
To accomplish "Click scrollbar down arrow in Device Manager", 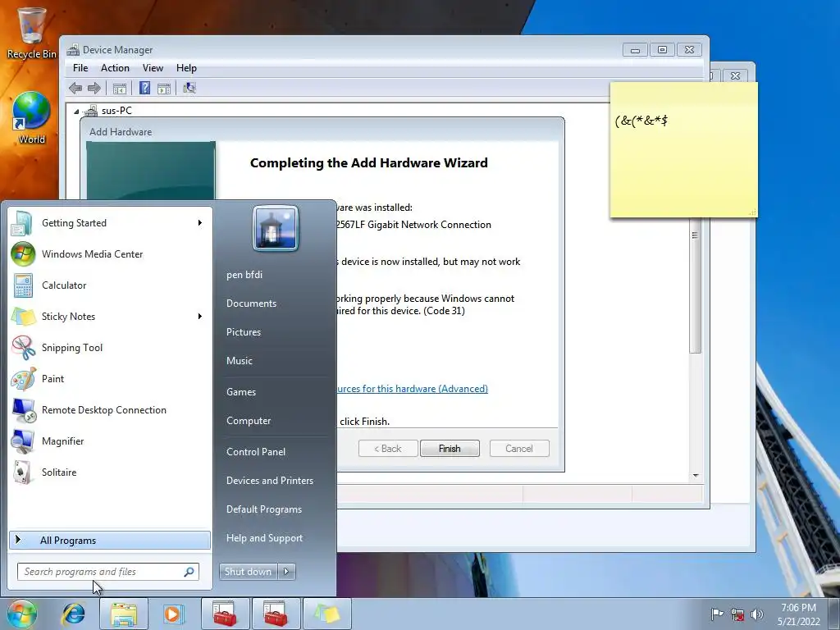I will pos(696,475).
